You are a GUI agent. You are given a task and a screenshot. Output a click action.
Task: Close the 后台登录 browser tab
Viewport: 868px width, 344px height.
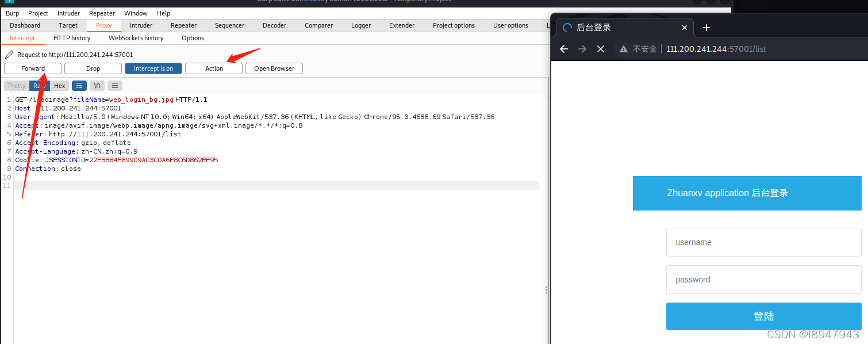point(685,28)
